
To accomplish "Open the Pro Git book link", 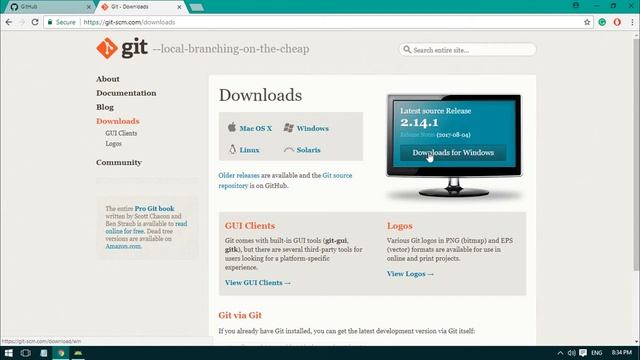I will pos(154,209).
